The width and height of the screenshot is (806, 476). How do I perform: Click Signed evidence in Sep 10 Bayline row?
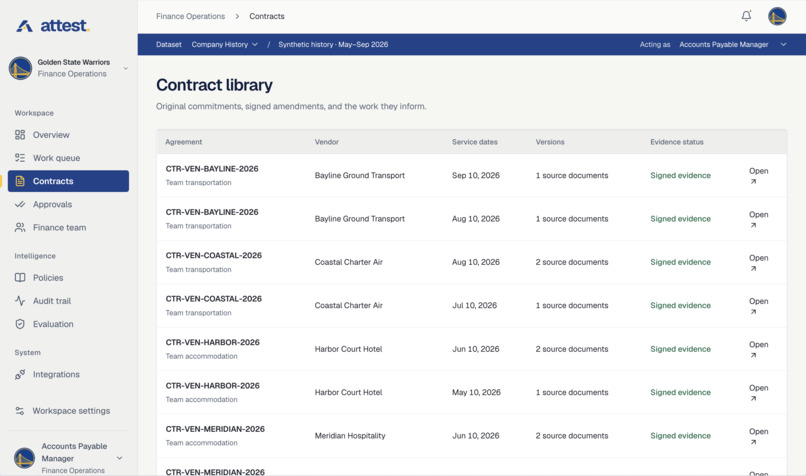[x=680, y=175]
